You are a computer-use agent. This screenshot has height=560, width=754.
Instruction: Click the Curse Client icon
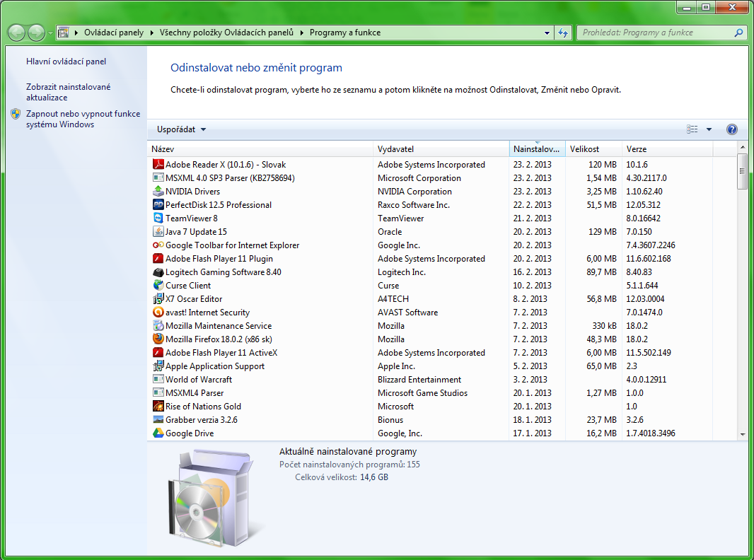(x=158, y=286)
